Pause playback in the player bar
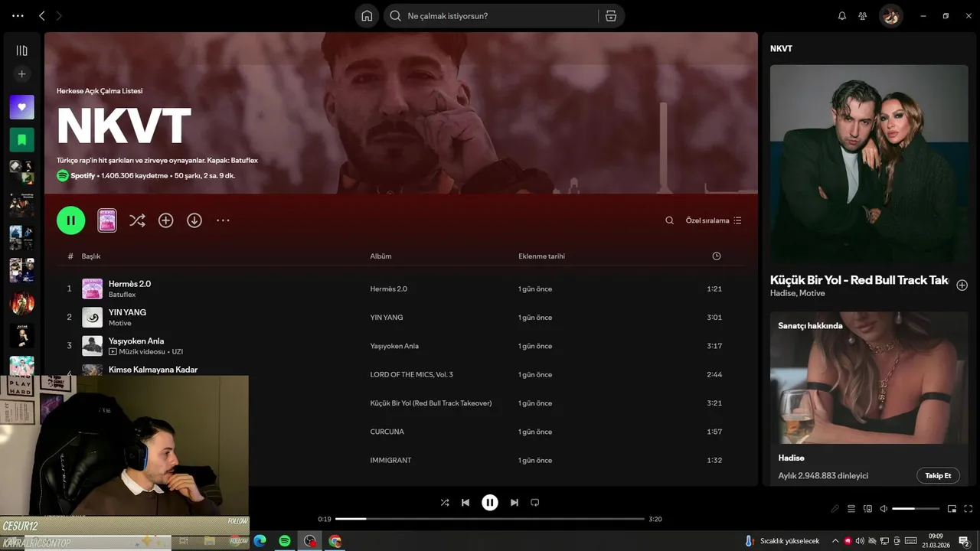 click(490, 503)
